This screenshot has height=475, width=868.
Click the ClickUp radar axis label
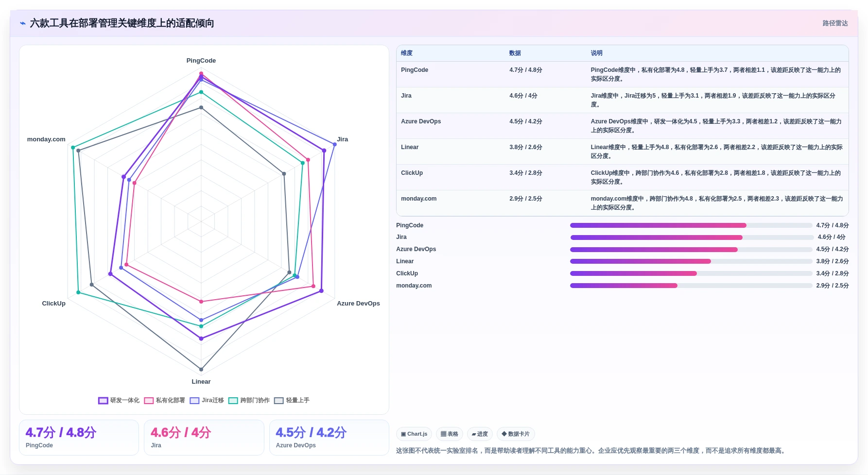tap(53, 304)
